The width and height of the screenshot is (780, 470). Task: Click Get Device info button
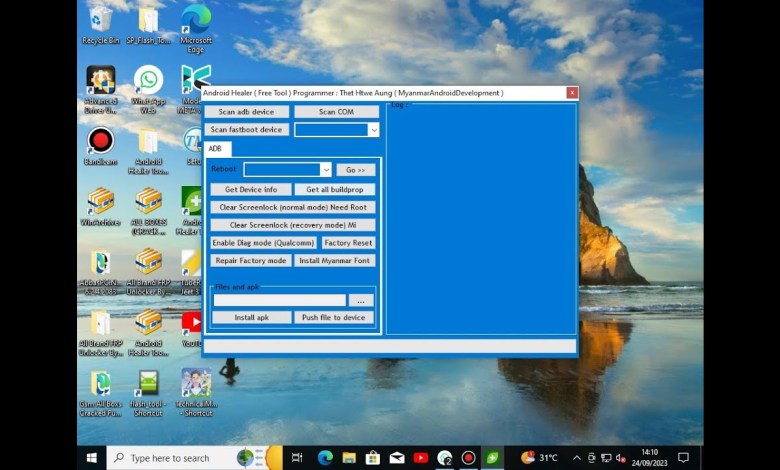(x=251, y=189)
